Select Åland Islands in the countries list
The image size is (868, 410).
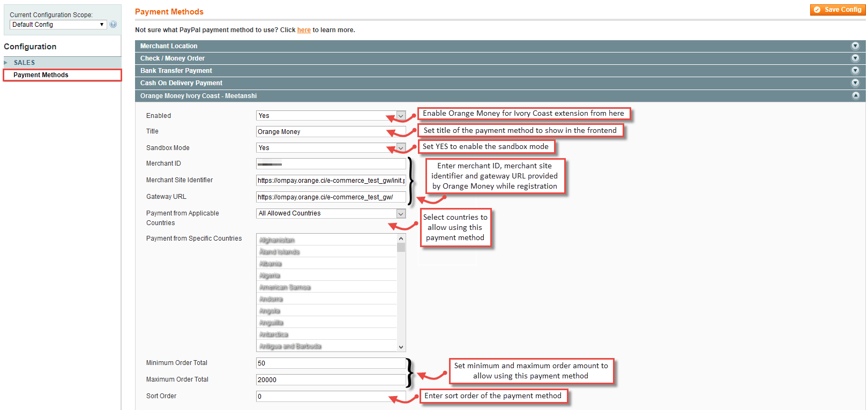point(327,252)
